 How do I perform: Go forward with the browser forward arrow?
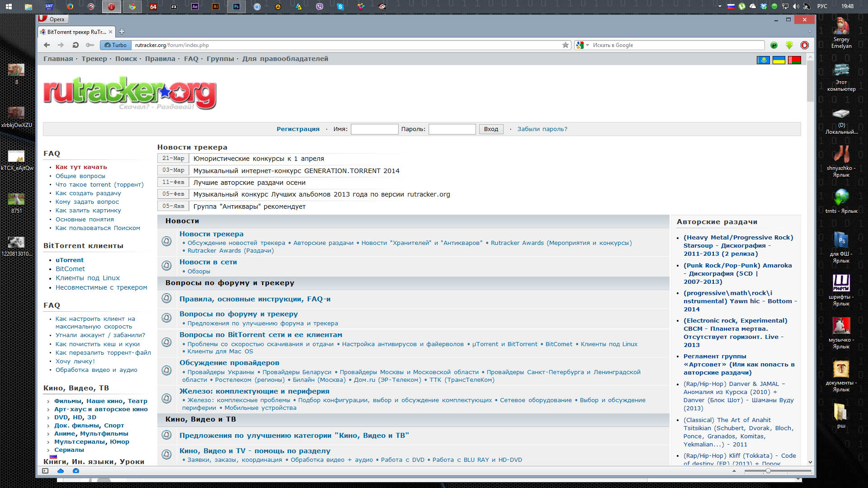pos(61,45)
